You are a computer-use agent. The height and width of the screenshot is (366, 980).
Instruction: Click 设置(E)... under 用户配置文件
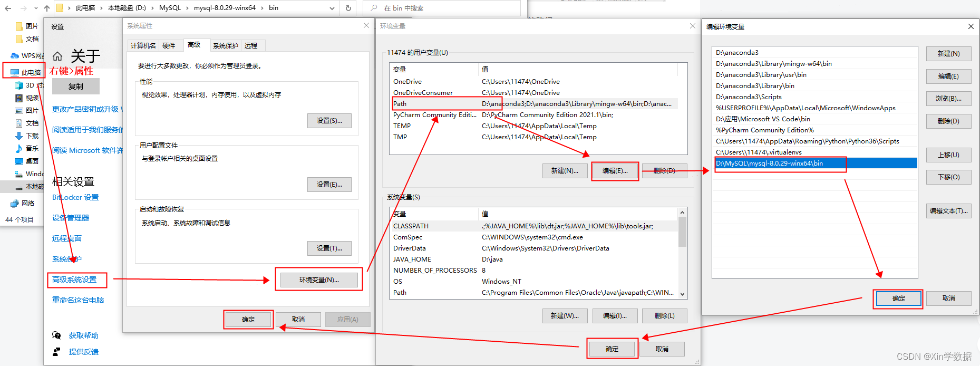[x=329, y=185]
